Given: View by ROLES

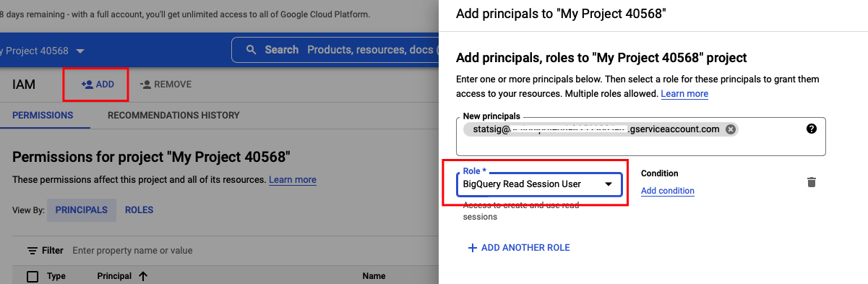Looking at the screenshot, I should [x=139, y=210].
